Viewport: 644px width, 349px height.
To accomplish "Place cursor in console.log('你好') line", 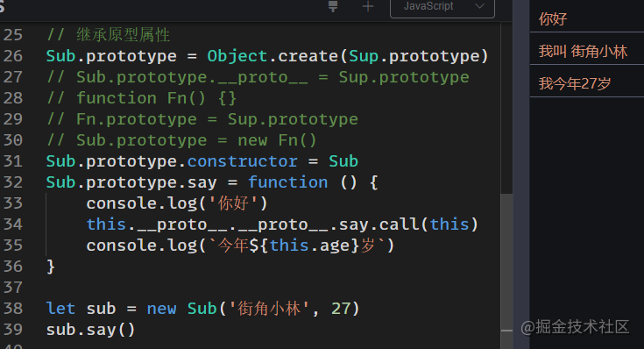I will [x=177, y=203].
